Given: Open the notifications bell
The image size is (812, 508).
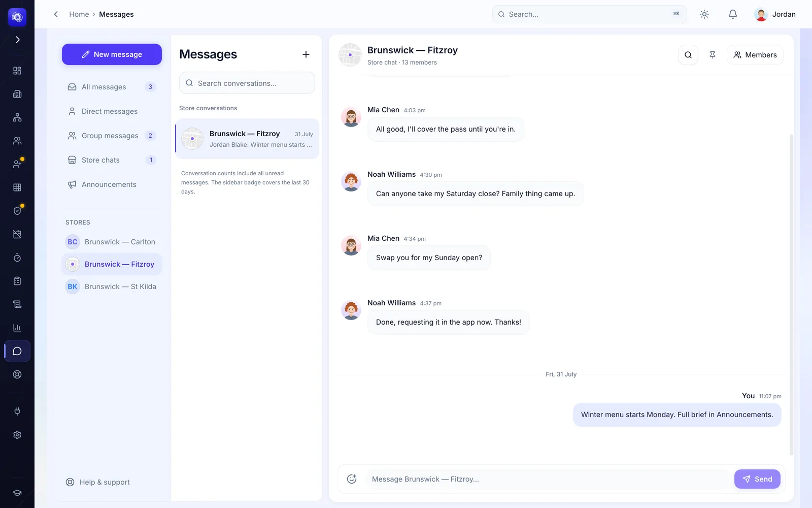Looking at the screenshot, I should pos(733,14).
